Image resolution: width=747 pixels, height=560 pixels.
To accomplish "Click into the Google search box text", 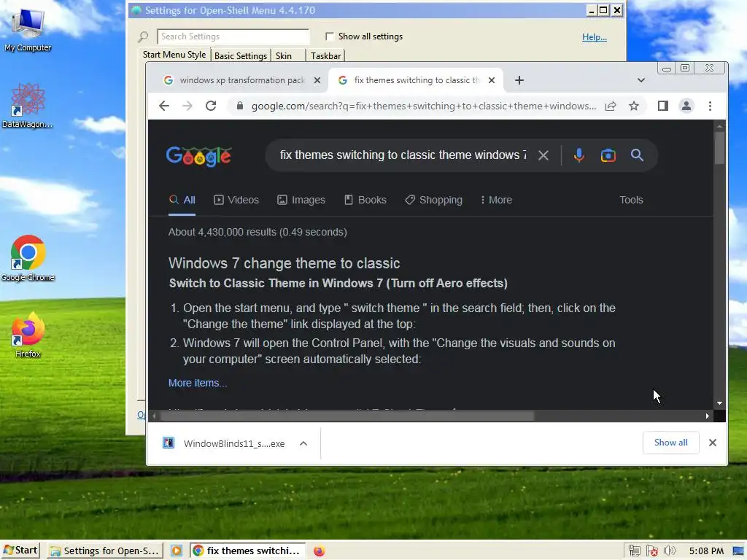I will (x=403, y=155).
